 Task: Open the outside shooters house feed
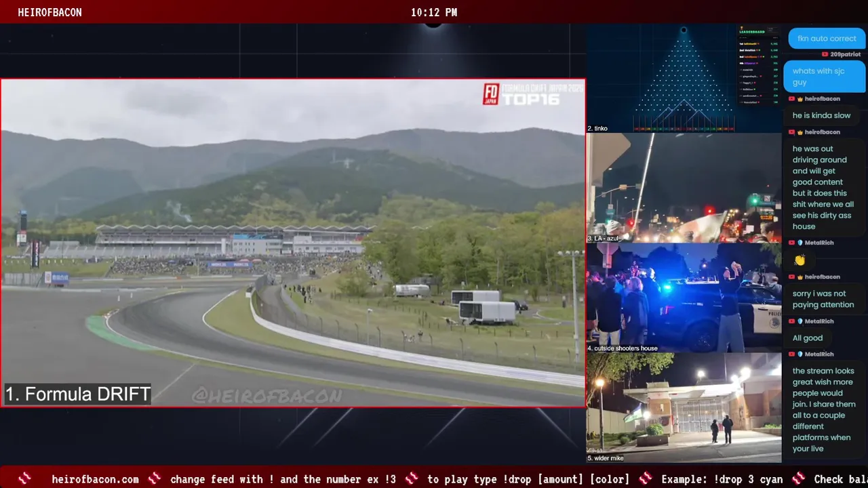click(x=684, y=298)
